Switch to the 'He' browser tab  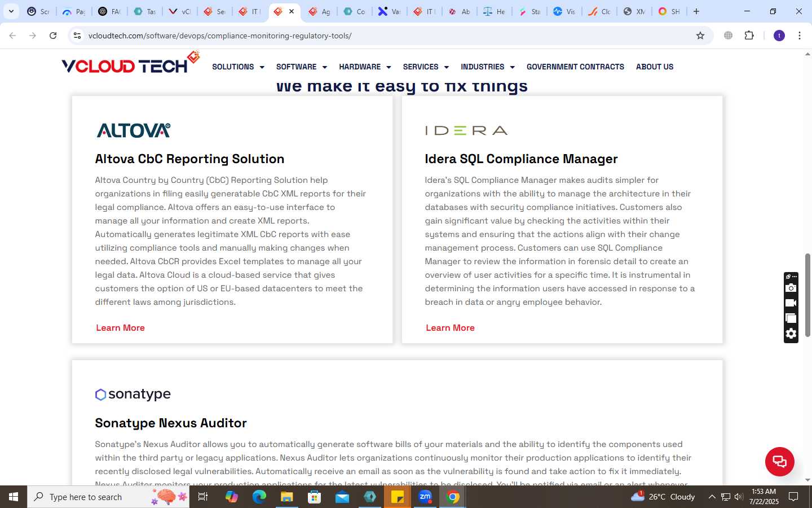point(494,11)
